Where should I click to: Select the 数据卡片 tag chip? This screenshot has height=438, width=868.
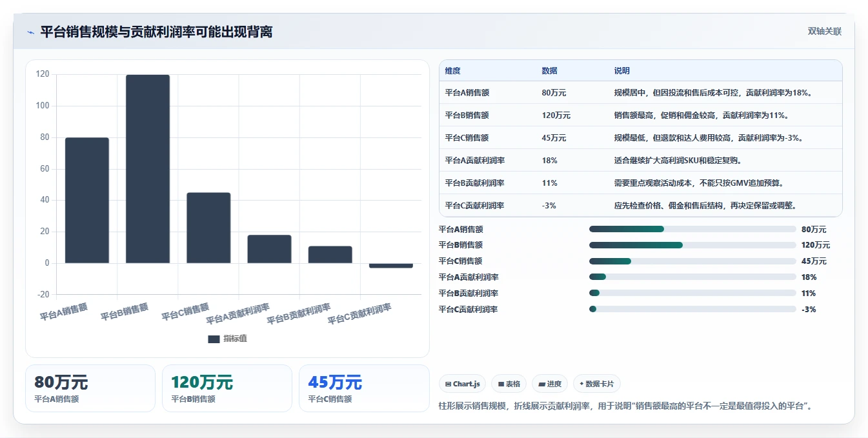click(597, 384)
